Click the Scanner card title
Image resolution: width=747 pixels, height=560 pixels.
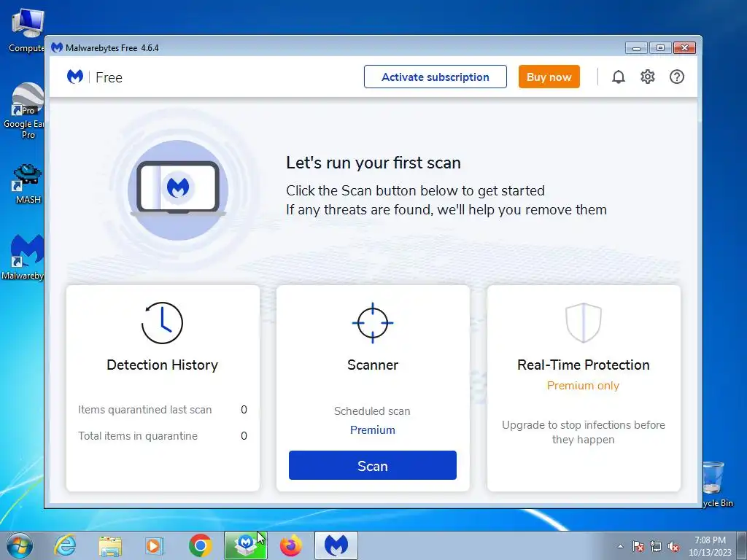click(x=373, y=365)
